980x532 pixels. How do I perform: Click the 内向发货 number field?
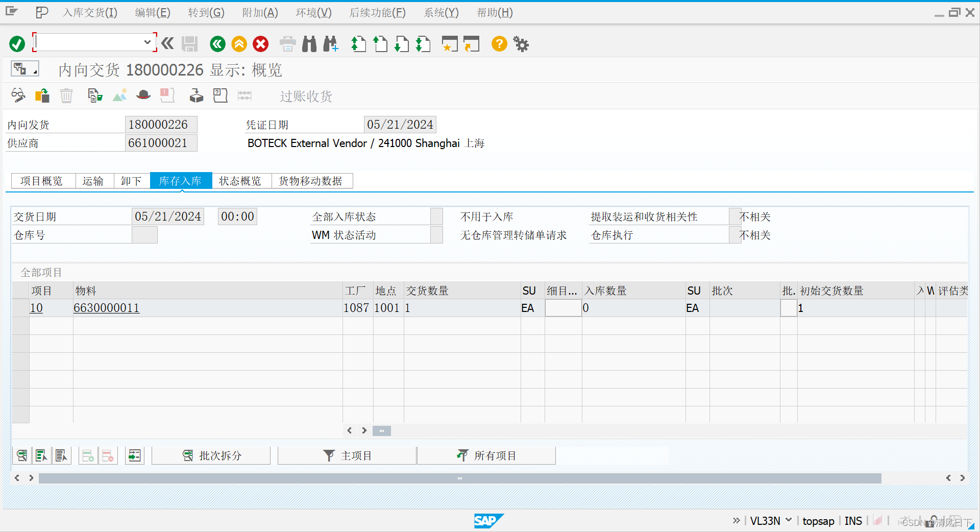coord(161,125)
